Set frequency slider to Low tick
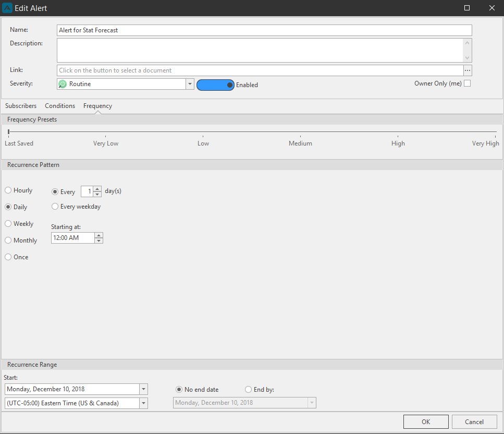 click(203, 137)
